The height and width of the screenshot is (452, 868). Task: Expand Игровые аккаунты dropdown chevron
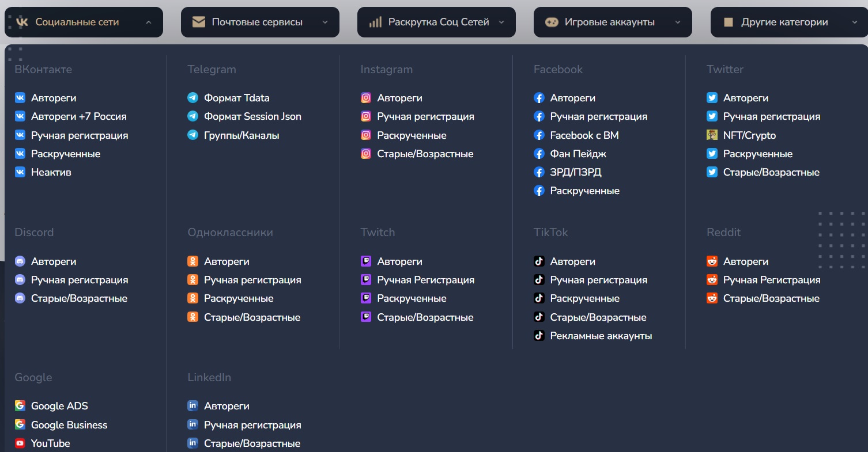[x=678, y=22]
